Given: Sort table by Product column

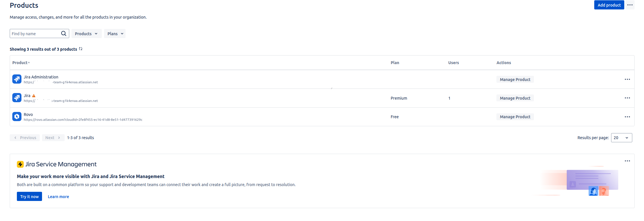Looking at the screenshot, I should click(x=21, y=63).
